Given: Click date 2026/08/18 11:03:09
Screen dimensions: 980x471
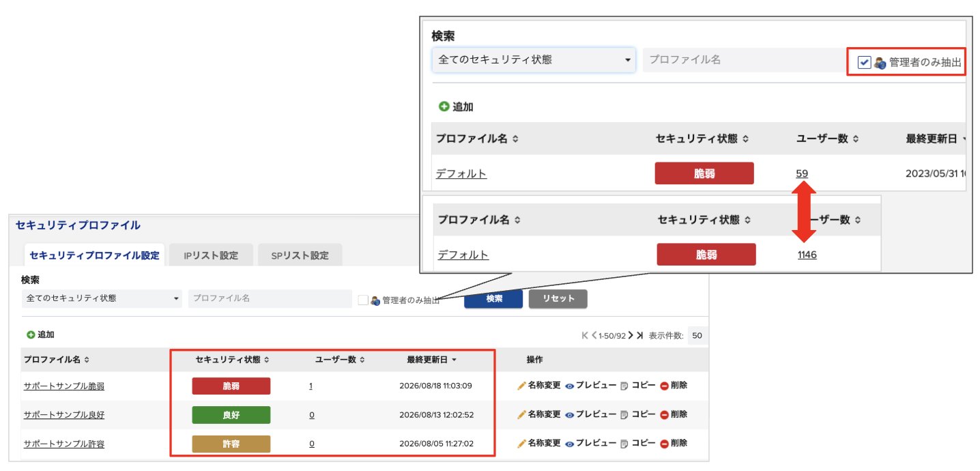Looking at the screenshot, I should (x=435, y=386).
